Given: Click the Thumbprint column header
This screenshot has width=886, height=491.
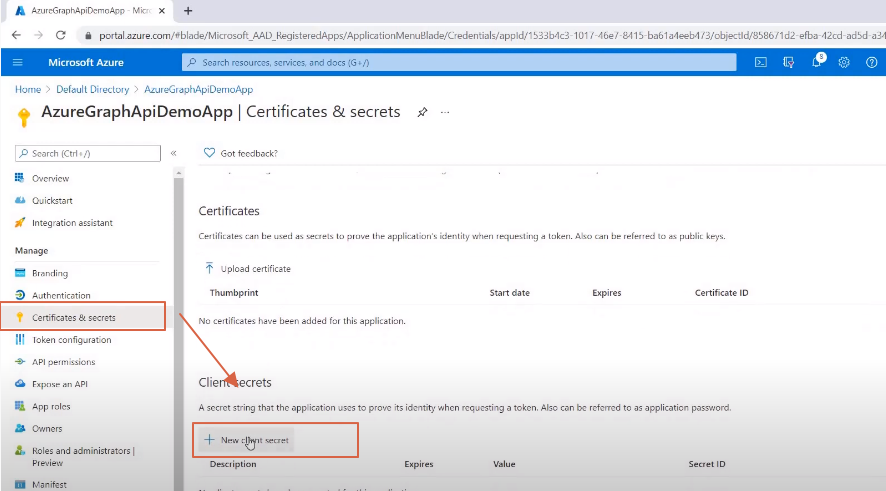Looking at the screenshot, I should pos(234,293).
